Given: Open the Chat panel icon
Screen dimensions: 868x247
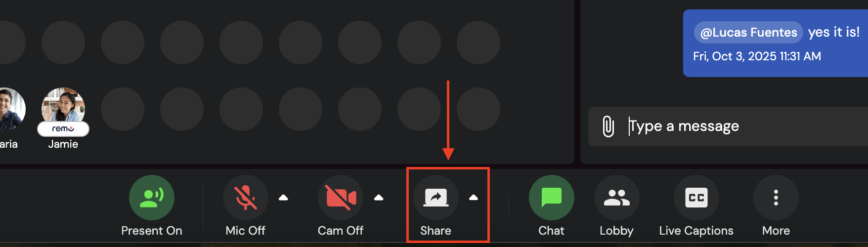Looking at the screenshot, I should [x=552, y=198].
